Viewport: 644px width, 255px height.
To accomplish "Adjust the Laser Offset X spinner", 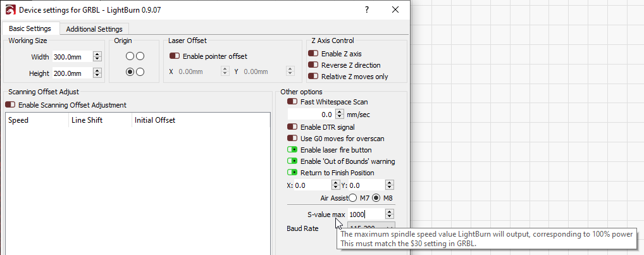I will coord(225,72).
